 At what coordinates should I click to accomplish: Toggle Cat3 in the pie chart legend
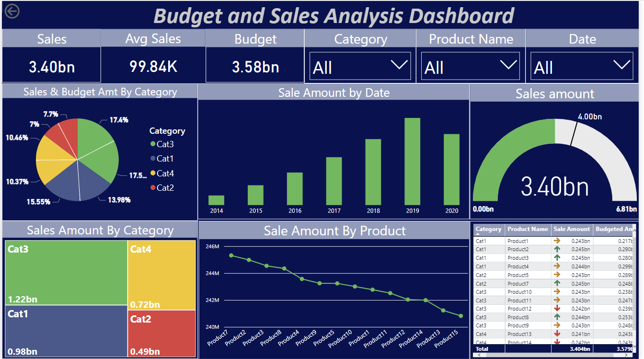coord(165,144)
